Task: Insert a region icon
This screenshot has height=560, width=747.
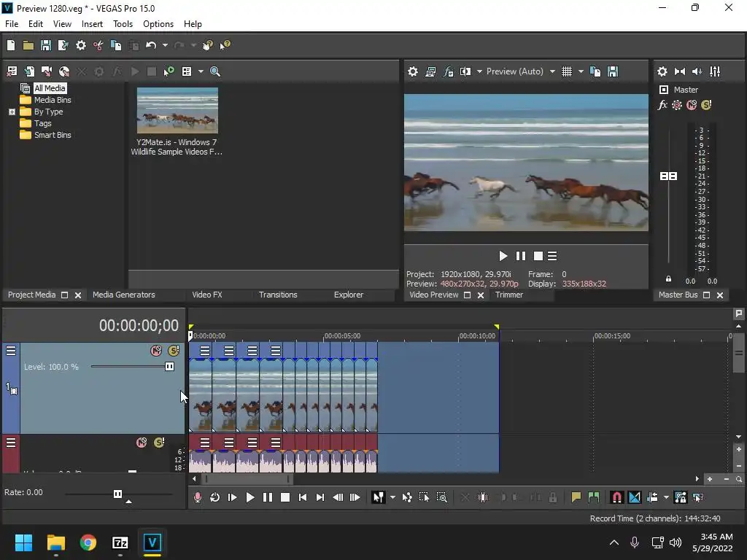Action: click(594, 497)
